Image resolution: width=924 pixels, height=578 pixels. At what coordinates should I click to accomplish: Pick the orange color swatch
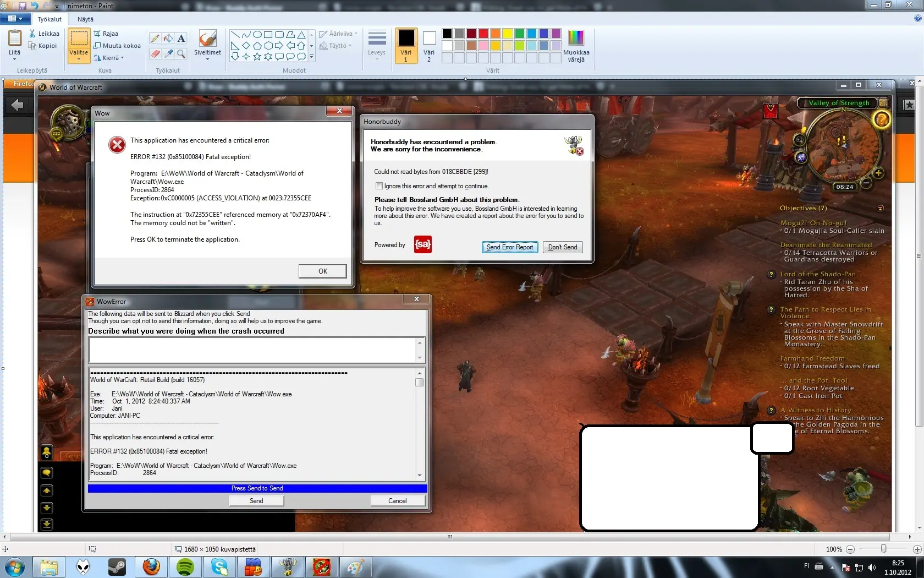[496, 34]
